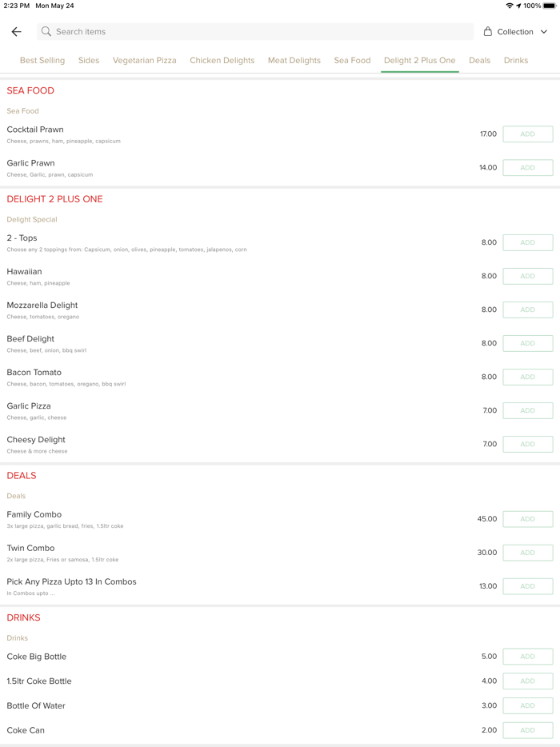Tap the back arrow icon

(x=17, y=32)
